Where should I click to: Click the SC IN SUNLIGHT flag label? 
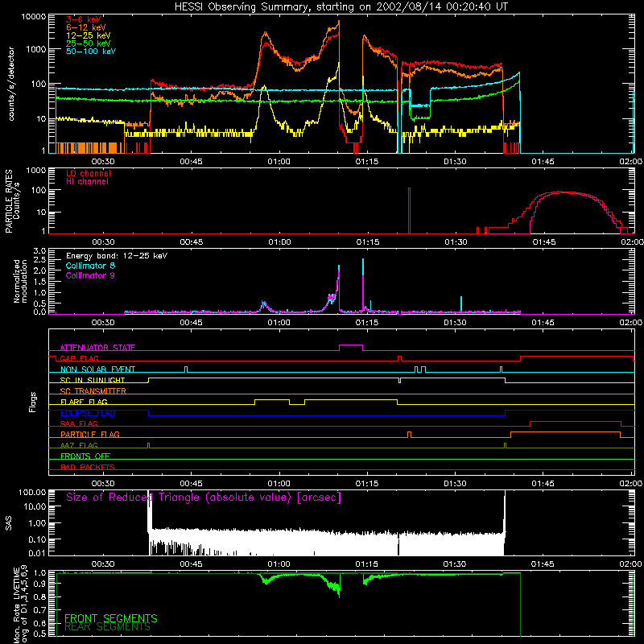click(x=93, y=380)
